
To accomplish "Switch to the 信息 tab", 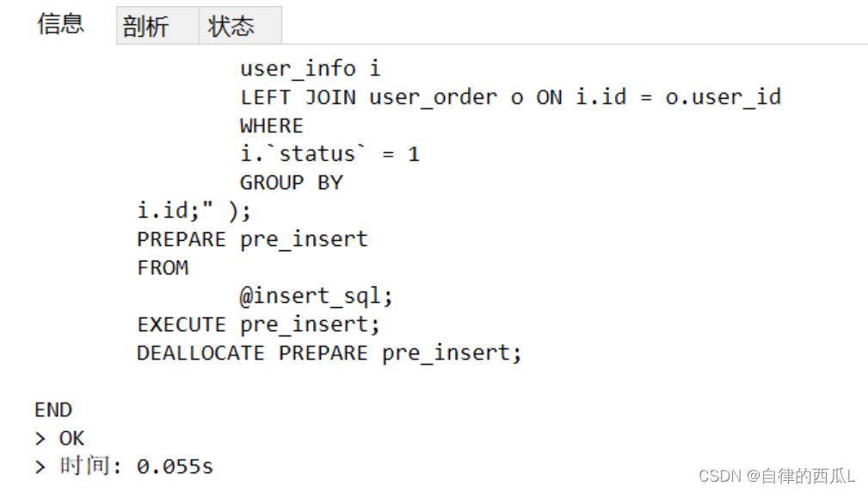I will point(60,24).
